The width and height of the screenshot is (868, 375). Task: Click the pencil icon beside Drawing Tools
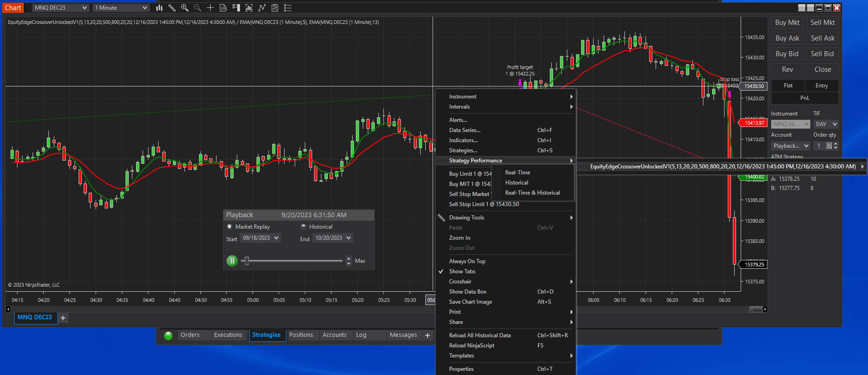[x=441, y=218]
